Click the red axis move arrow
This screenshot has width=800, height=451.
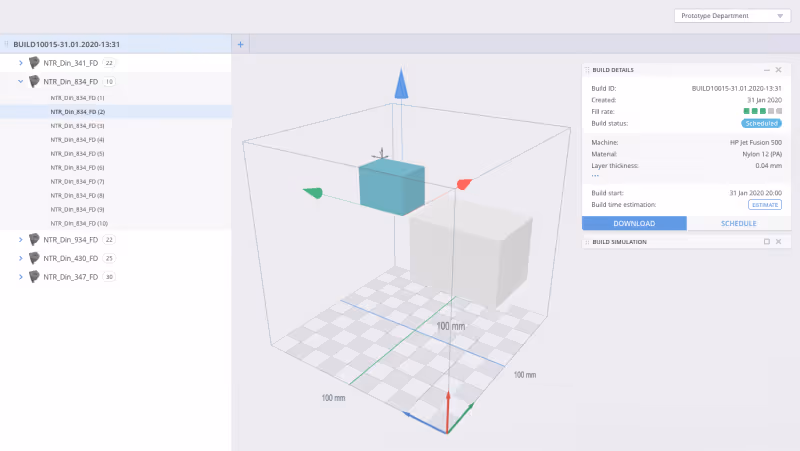pyautogui.click(x=464, y=184)
